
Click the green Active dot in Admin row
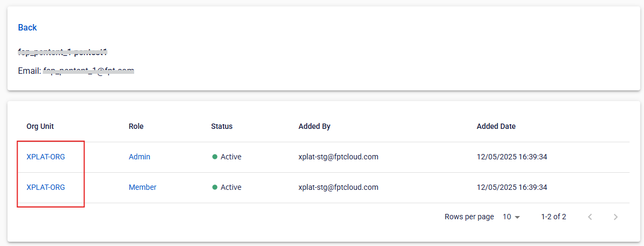point(215,157)
